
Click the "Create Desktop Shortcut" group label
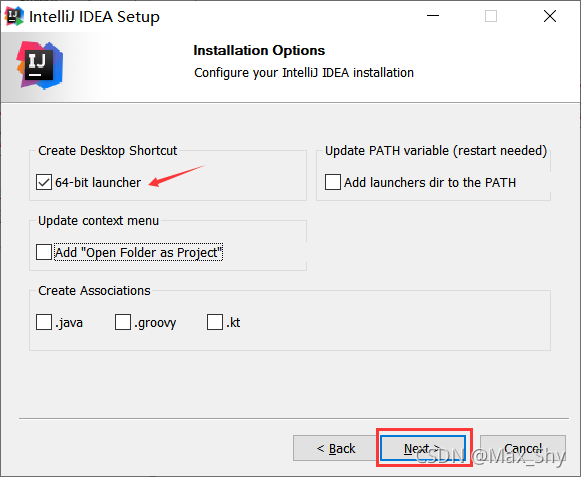coord(107,150)
